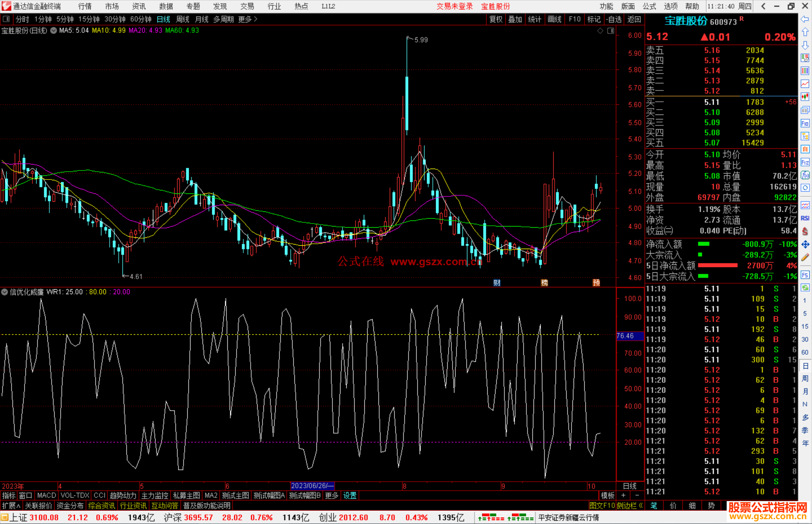Open the K-line candlestick chart sidebar icon
Screen dimensions: 812x524
pyautogui.click(x=805, y=97)
